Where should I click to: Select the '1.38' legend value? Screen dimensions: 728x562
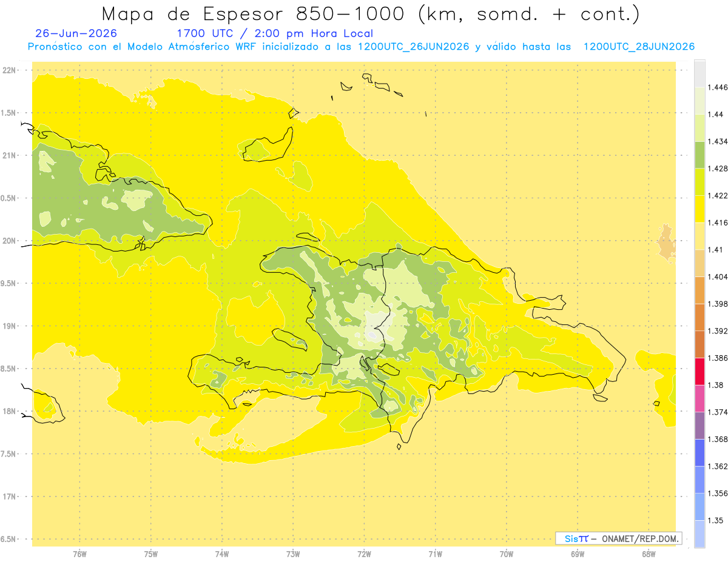coord(716,385)
